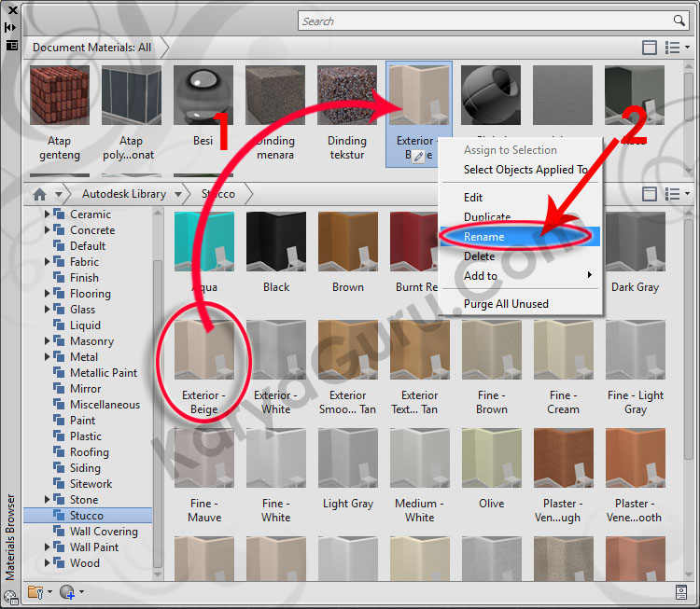
Task: Open the Autodesk Library dropdown arrow
Action: 179,194
